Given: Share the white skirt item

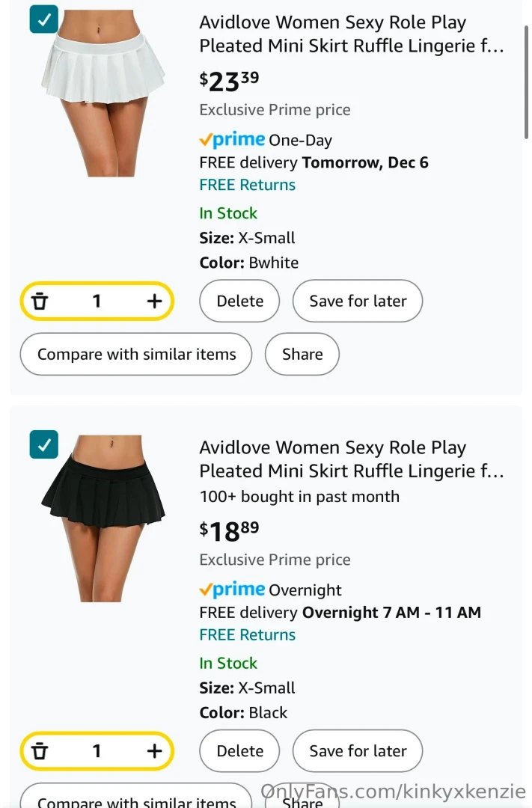Looking at the screenshot, I should (302, 354).
